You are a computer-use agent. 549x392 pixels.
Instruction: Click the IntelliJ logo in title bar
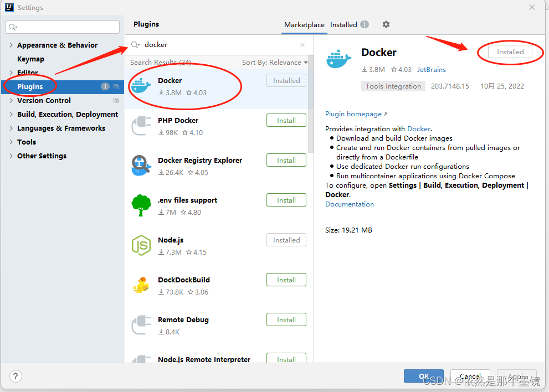9,7
